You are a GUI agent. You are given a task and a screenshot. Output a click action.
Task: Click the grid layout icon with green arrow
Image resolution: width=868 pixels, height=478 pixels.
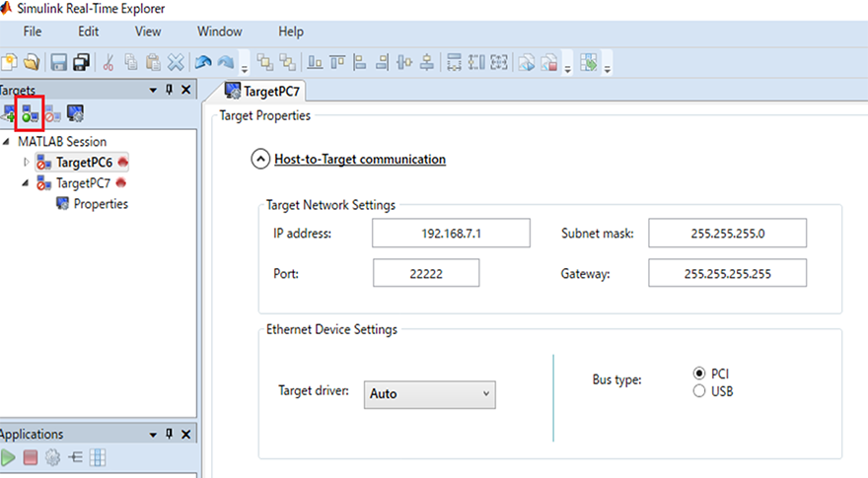(x=589, y=62)
